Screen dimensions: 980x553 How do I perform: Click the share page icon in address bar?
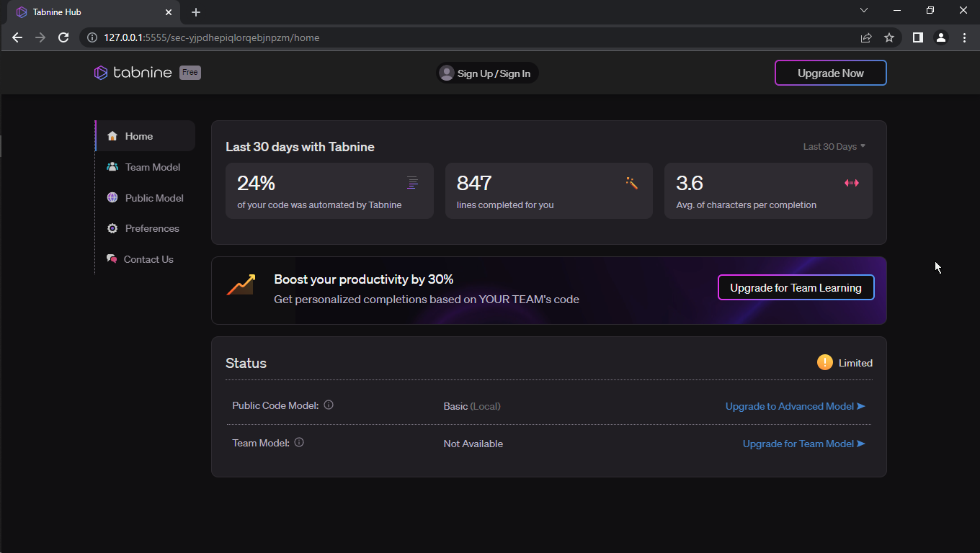tap(866, 37)
